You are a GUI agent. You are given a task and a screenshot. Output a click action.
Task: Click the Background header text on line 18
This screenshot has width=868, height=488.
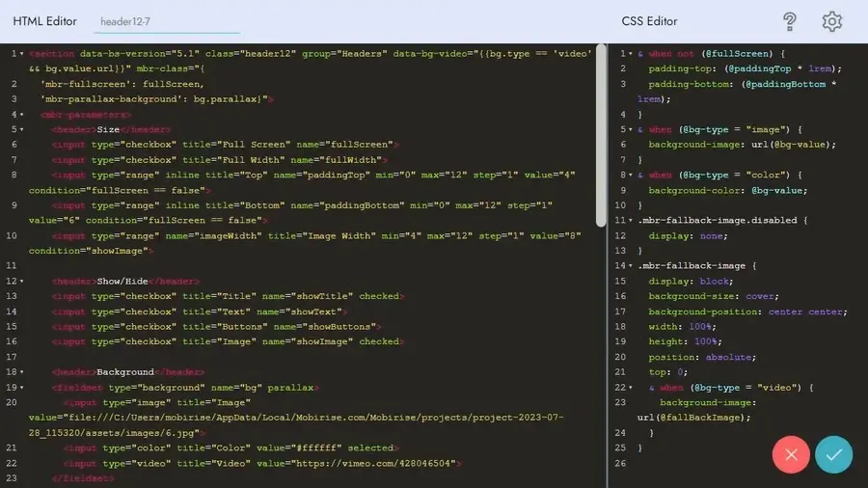coord(125,372)
